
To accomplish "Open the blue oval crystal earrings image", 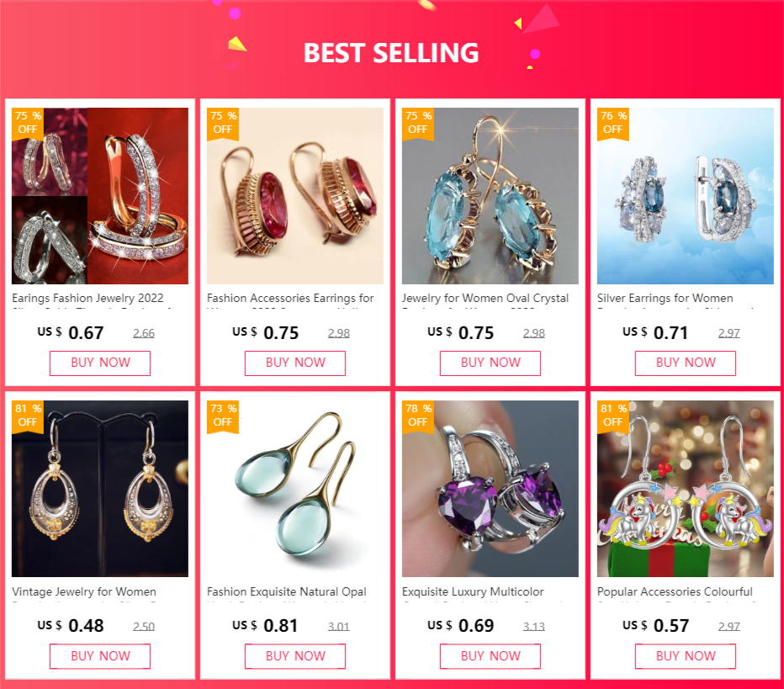I will click(x=490, y=196).
